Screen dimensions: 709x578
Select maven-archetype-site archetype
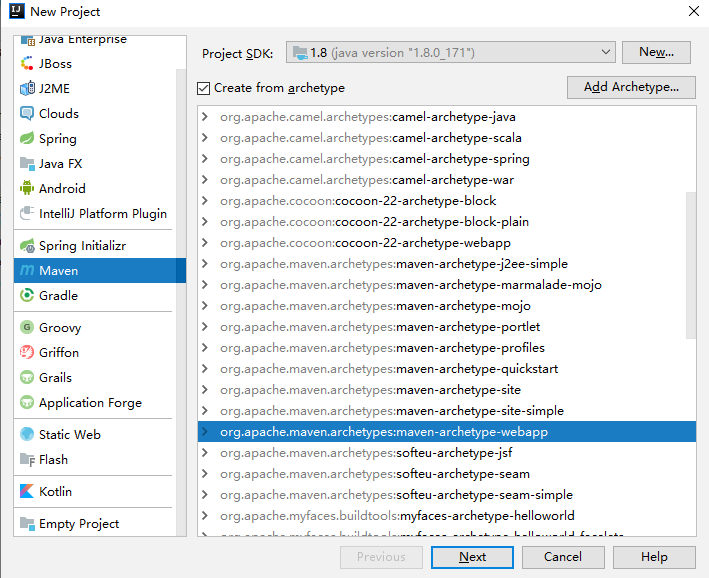point(447,389)
